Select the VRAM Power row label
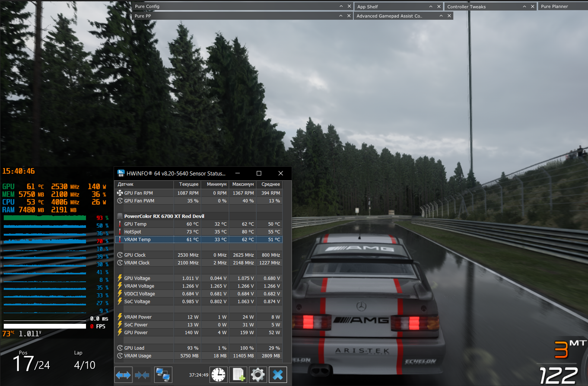This screenshot has height=386, width=588. [138, 317]
